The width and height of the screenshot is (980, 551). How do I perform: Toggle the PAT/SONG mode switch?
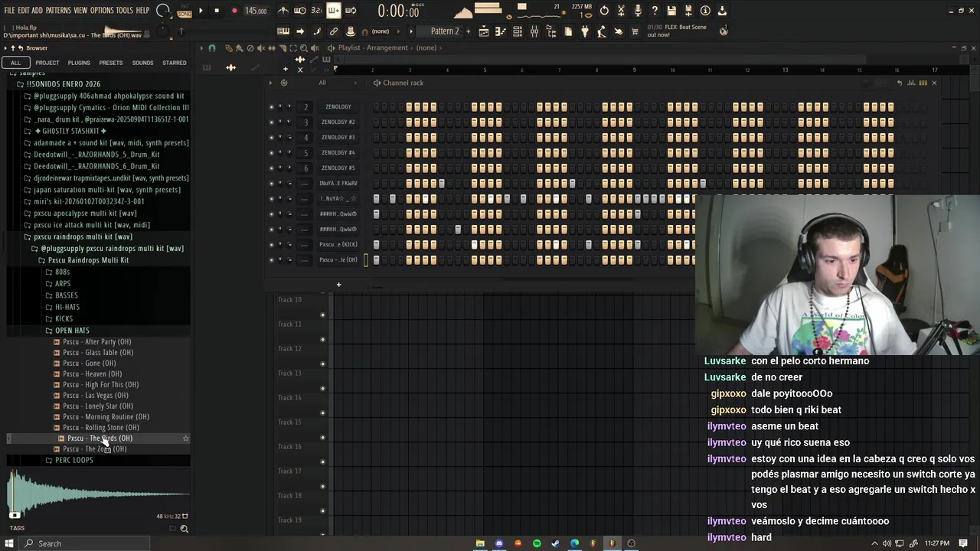tap(185, 11)
